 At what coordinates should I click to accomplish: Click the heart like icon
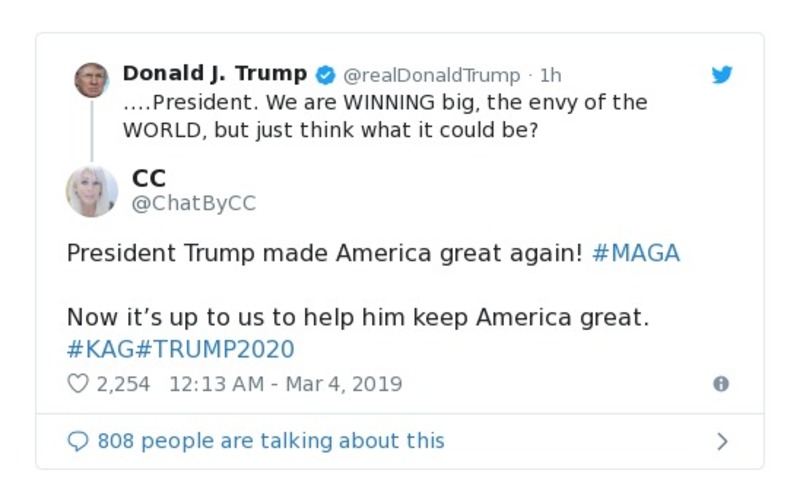78,384
